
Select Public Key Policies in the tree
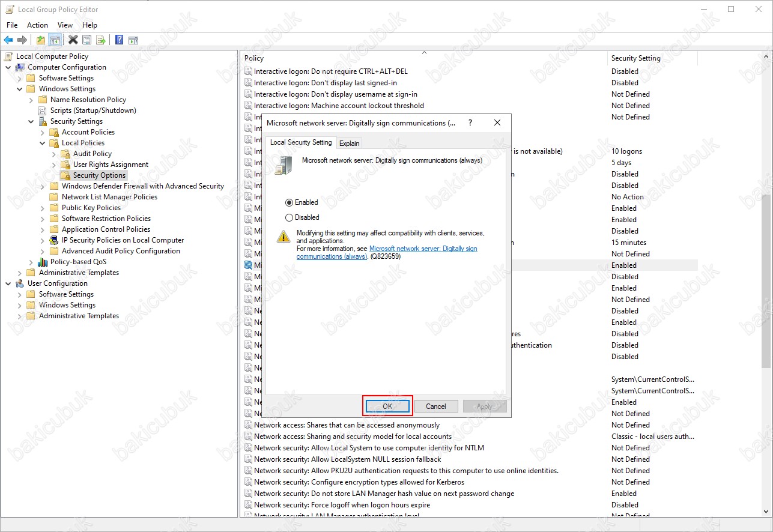click(91, 208)
